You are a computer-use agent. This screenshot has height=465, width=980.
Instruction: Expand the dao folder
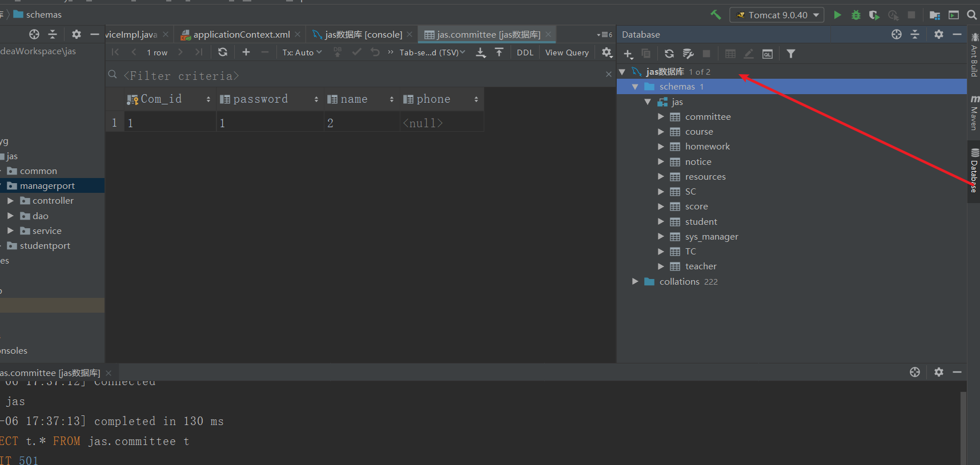pos(10,216)
